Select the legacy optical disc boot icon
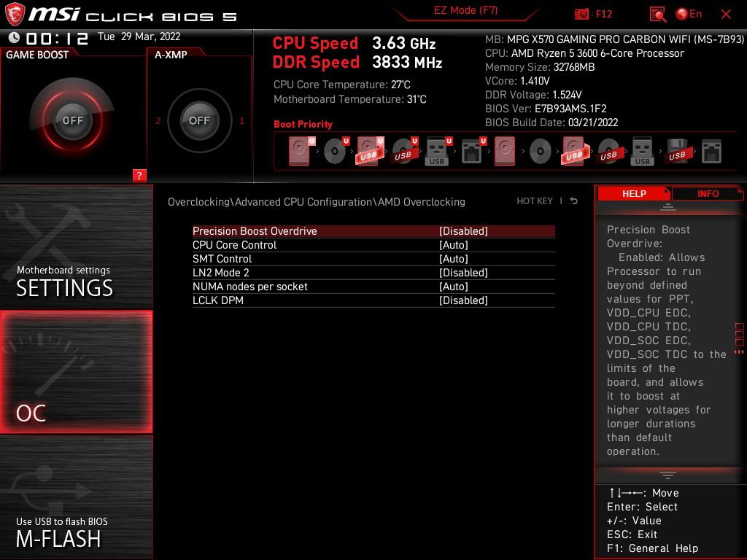This screenshot has width=747, height=560. tap(541, 151)
